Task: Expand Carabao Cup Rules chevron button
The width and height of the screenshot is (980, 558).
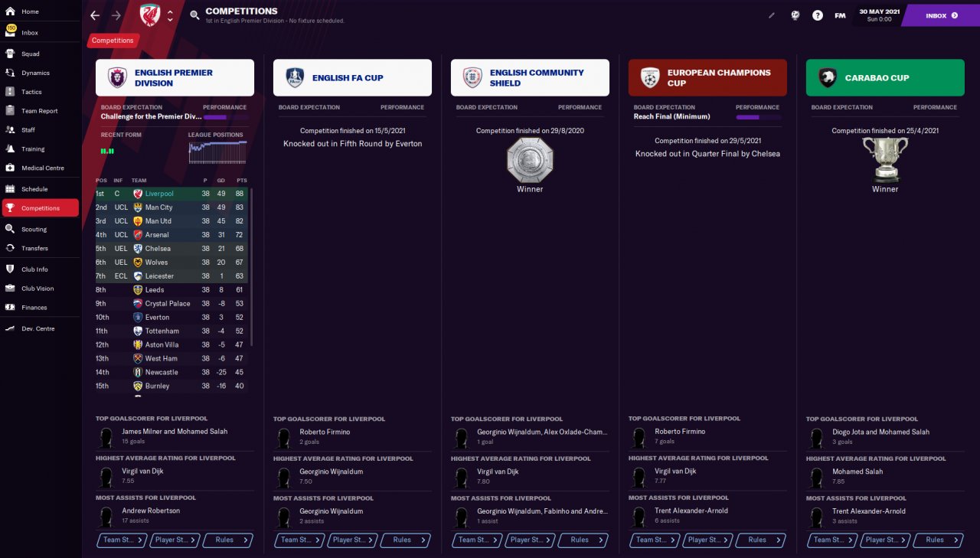Action: tap(939, 540)
